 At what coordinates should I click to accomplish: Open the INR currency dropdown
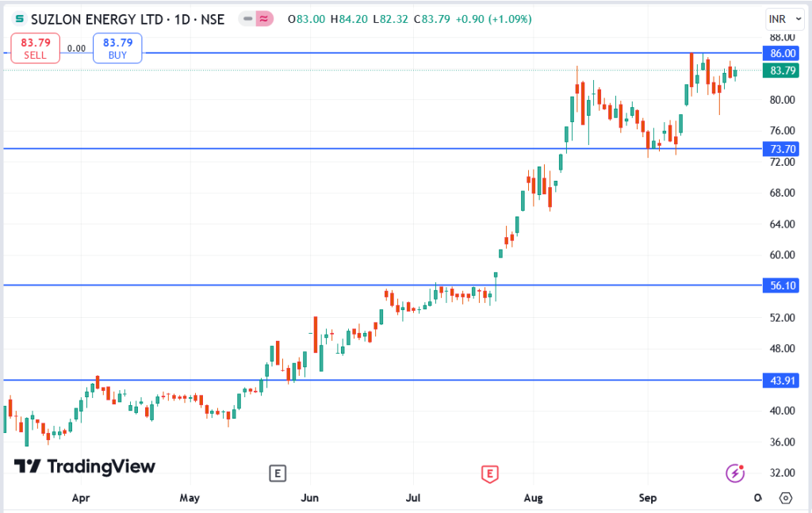coord(784,19)
